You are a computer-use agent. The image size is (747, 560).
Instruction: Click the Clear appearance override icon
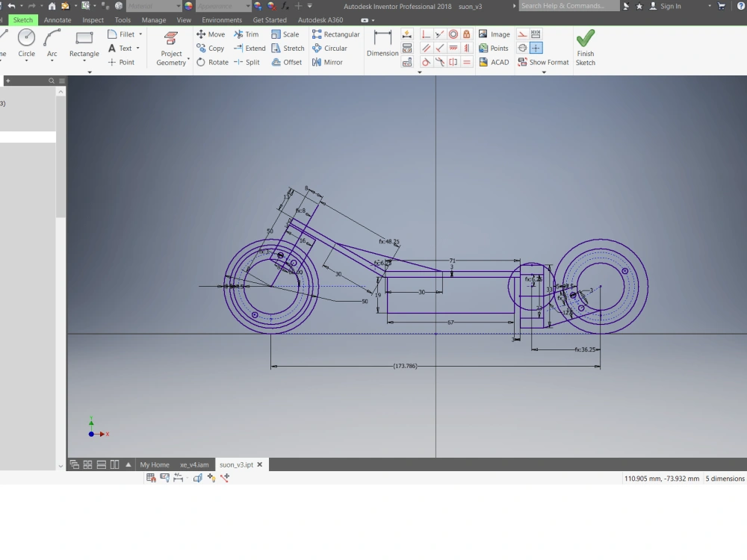tap(272, 6)
